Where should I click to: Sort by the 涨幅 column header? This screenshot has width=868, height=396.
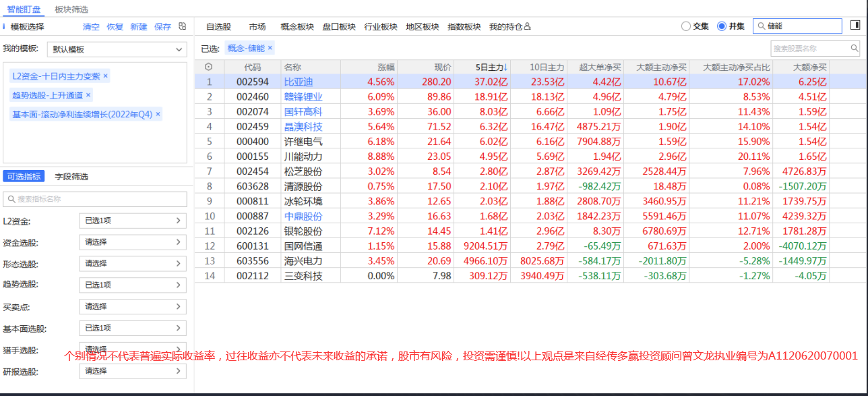point(386,67)
